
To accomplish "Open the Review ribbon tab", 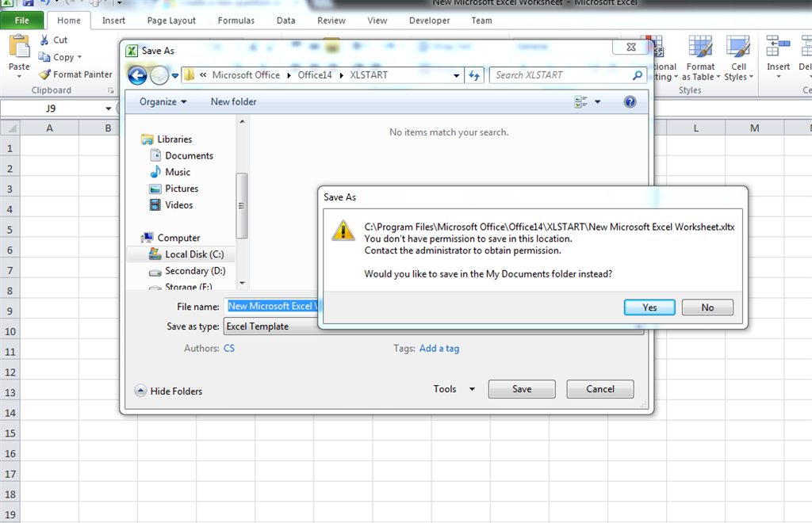I will (331, 21).
